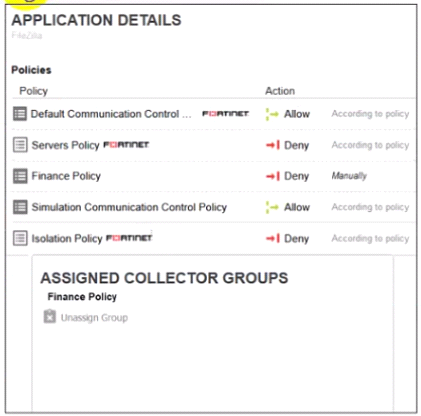Click the Finance Policy list icon
This screenshot has height=416, width=421.
tap(20, 176)
